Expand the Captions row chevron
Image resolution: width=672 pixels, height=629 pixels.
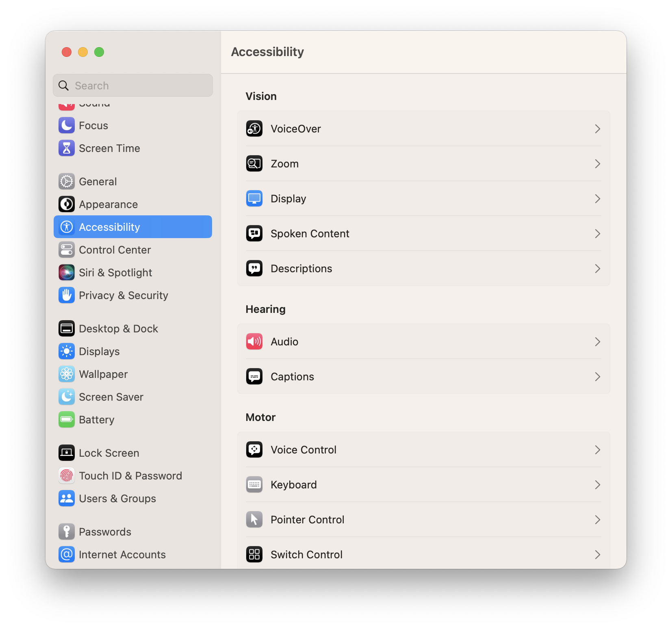click(598, 377)
